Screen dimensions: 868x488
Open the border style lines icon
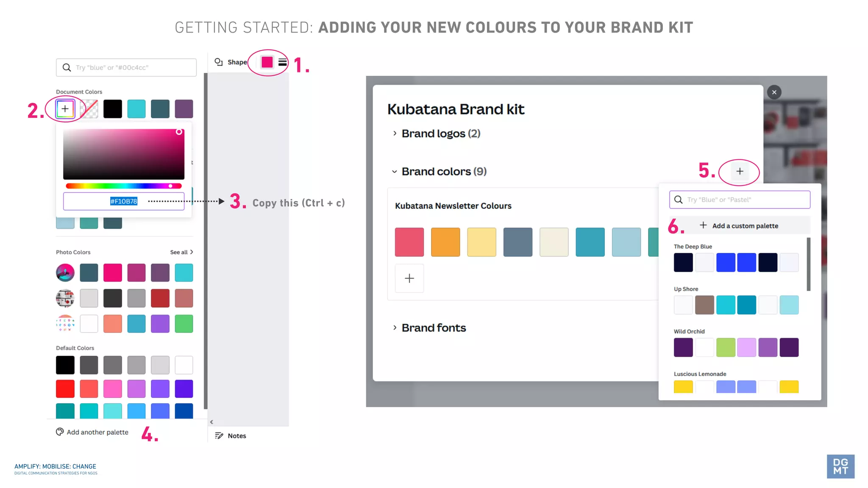[x=283, y=62]
